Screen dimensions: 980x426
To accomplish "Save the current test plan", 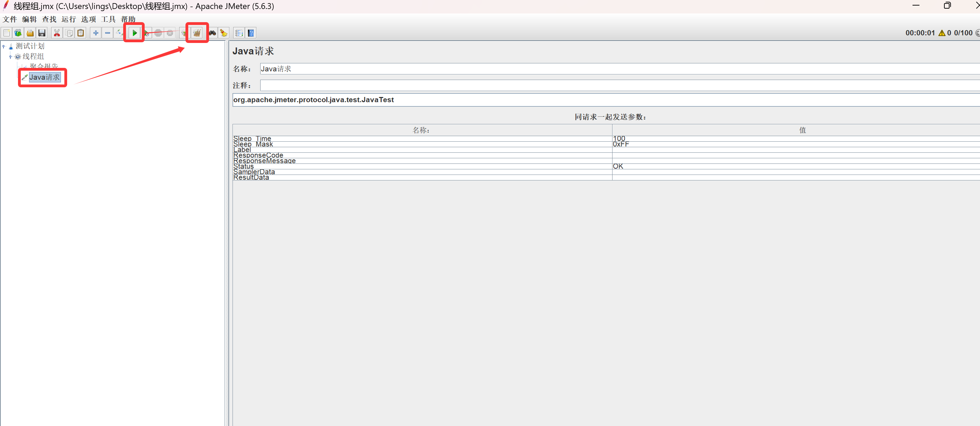I will (42, 33).
